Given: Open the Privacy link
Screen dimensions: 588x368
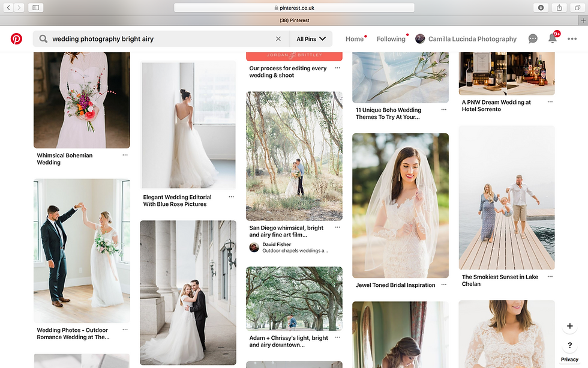Looking at the screenshot, I should [x=569, y=360].
